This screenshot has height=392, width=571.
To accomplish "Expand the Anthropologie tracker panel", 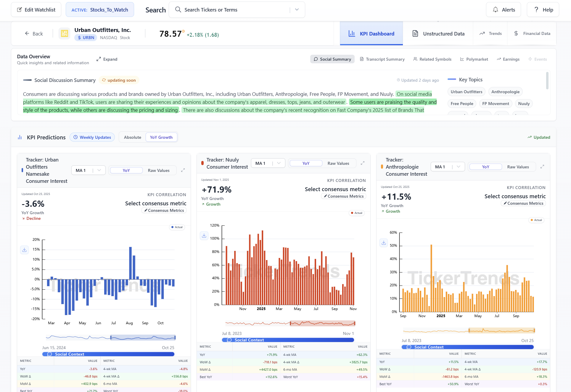I will pos(542,167).
